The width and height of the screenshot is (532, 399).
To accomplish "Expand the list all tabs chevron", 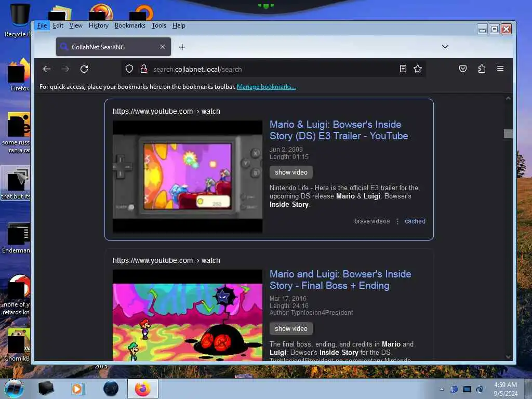I will 445,46.
